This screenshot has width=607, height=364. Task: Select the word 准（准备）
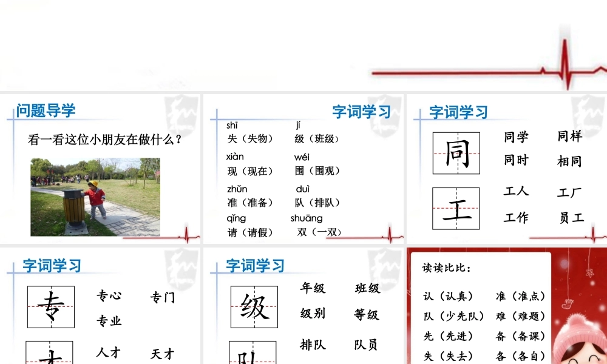click(x=250, y=202)
